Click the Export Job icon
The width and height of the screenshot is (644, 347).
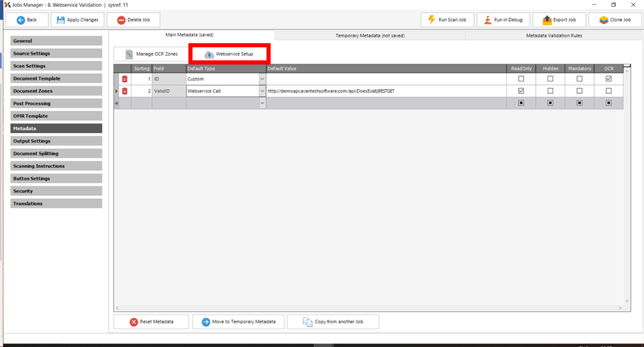coord(546,20)
